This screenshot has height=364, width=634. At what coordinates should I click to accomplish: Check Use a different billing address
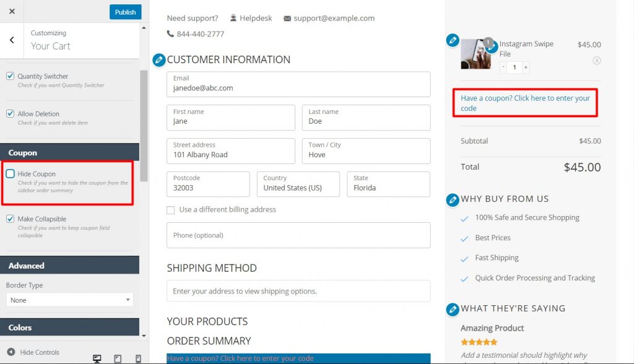click(171, 210)
